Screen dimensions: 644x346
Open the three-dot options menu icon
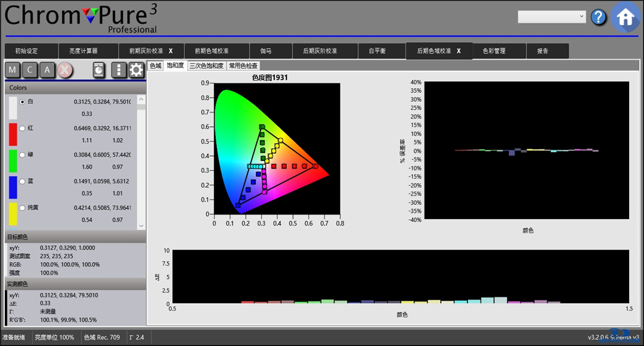[x=119, y=70]
